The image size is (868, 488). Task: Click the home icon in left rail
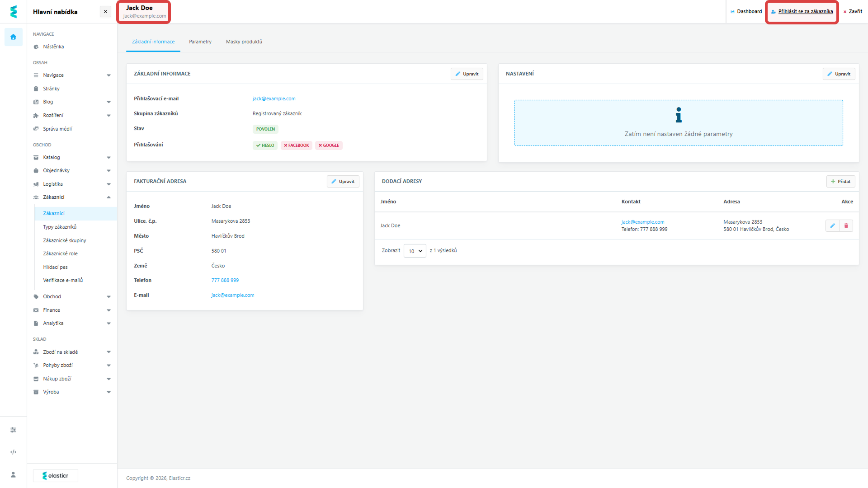(13, 37)
